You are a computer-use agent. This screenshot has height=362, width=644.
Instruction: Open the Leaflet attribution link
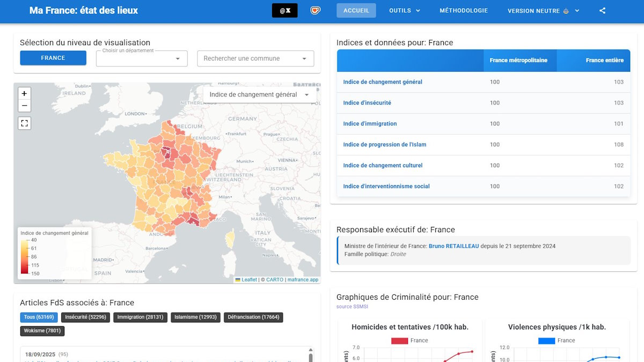click(x=249, y=280)
